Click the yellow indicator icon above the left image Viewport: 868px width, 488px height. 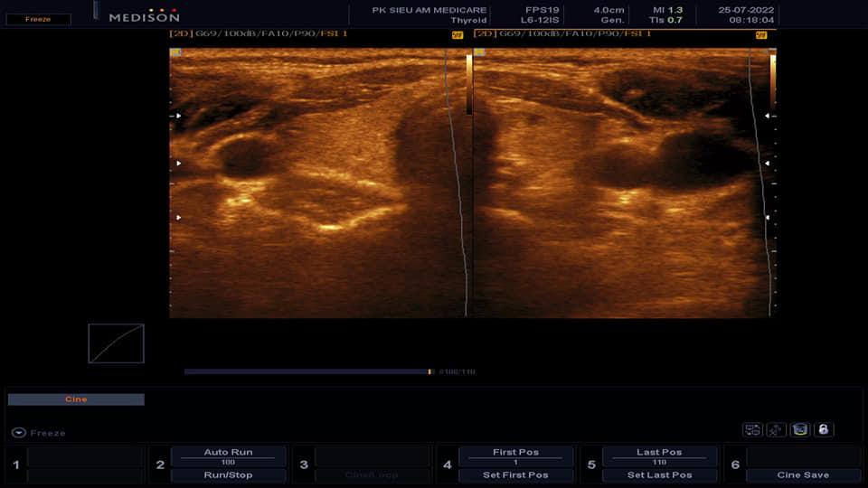click(x=458, y=35)
